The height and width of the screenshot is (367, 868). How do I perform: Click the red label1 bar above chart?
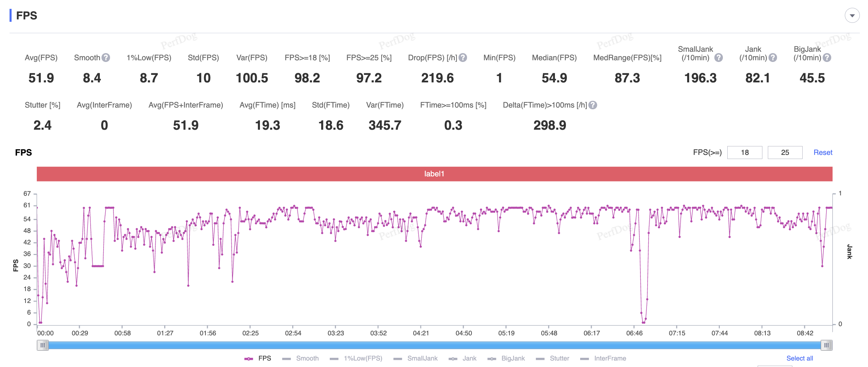[x=434, y=174]
